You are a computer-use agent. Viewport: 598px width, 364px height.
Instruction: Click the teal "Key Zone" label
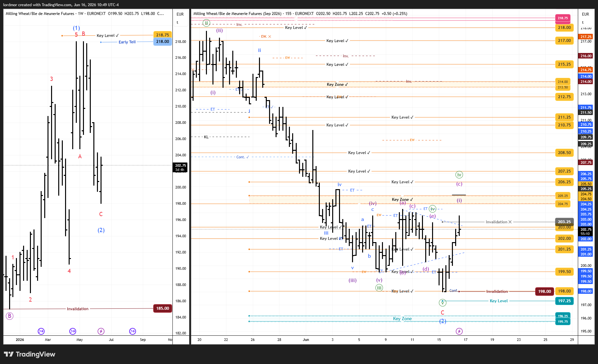pos(402,319)
